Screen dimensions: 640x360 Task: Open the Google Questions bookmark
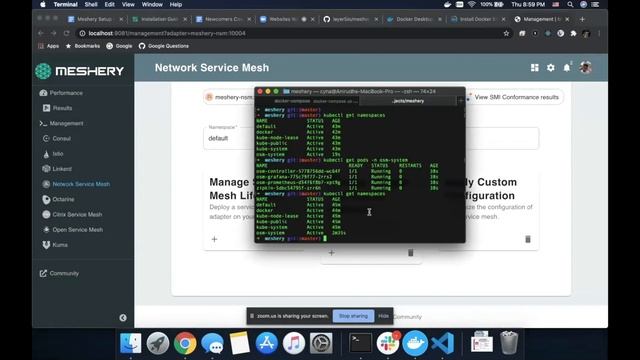(164, 46)
